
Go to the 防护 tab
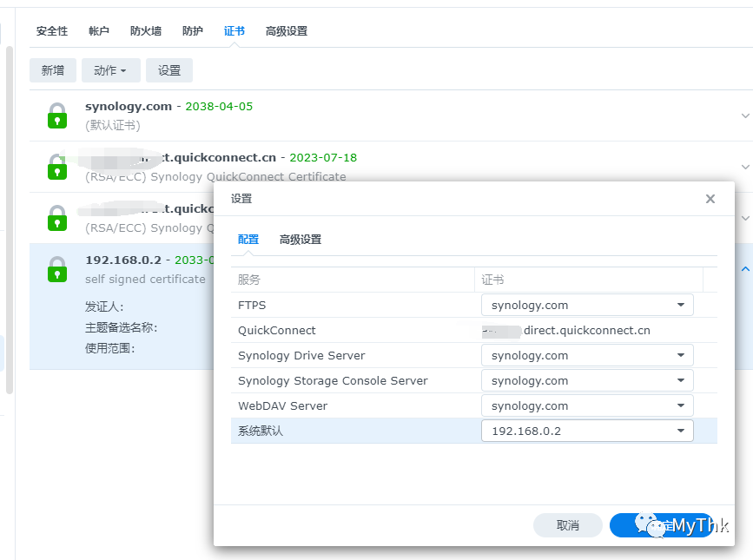point(193,31)
